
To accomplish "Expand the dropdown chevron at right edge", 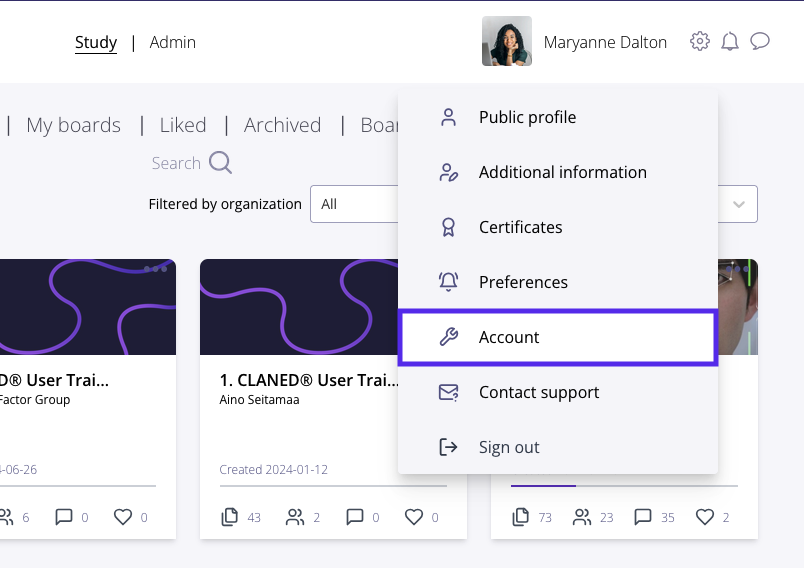I will 738,205.
